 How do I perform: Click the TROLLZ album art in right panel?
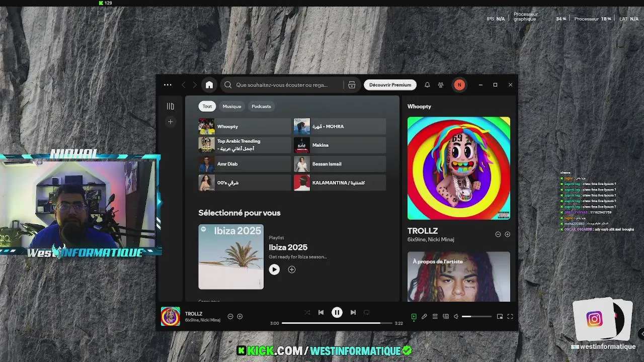(x=459, y=168)
